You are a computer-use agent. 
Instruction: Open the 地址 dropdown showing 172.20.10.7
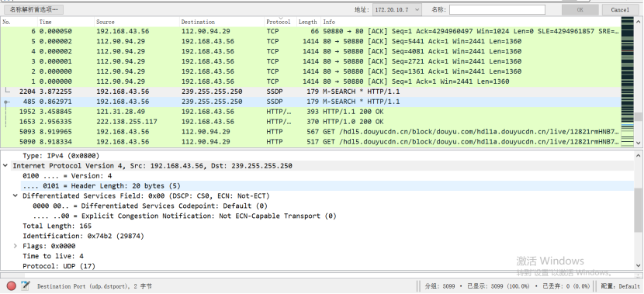[x=397, y=9]
